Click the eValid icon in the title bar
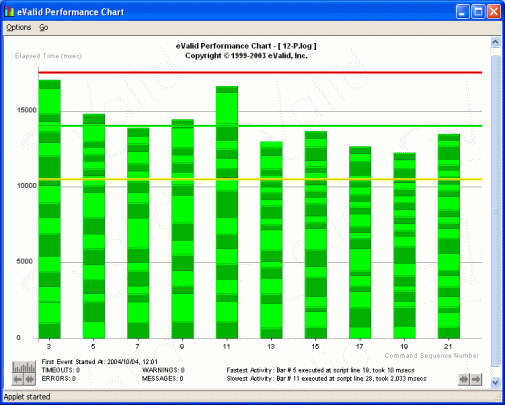 pos(9,12)
